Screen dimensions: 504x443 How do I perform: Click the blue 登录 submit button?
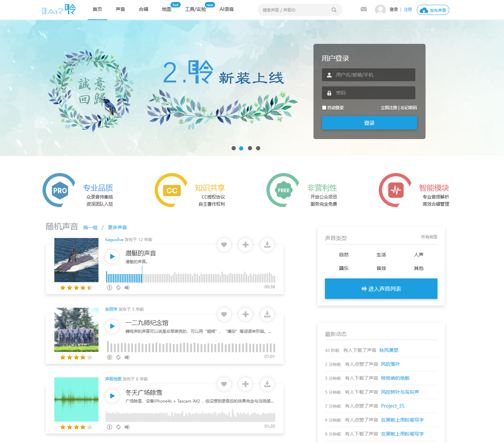pos(369,123)
